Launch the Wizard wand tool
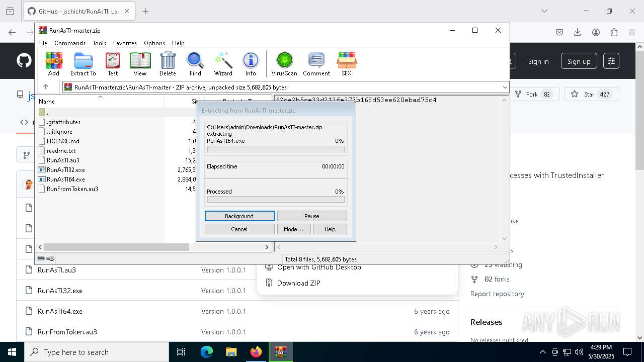 tap(223, 64)
